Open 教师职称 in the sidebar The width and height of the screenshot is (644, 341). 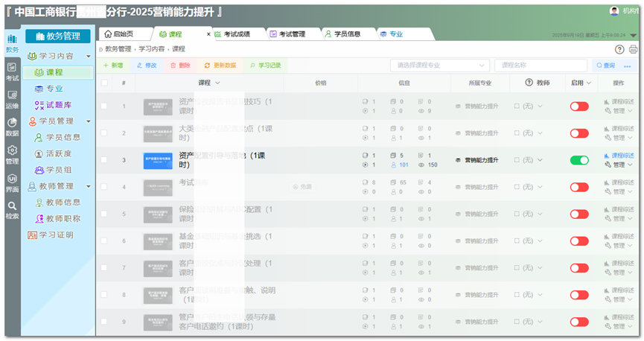pos(57,219)
